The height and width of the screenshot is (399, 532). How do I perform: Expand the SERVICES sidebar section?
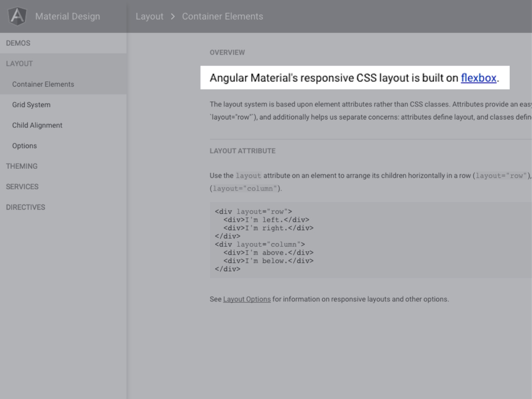coord(22,187)
